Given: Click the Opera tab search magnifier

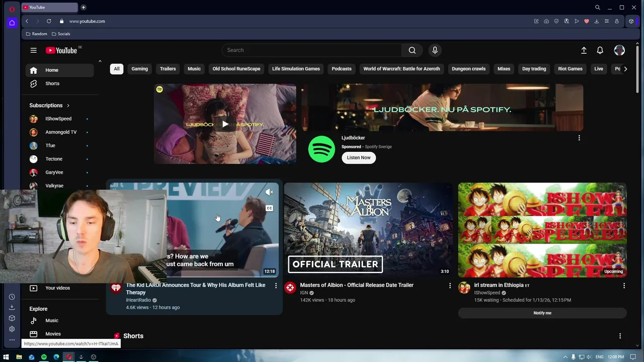Looking at the screenshot, I should (598, 8).
